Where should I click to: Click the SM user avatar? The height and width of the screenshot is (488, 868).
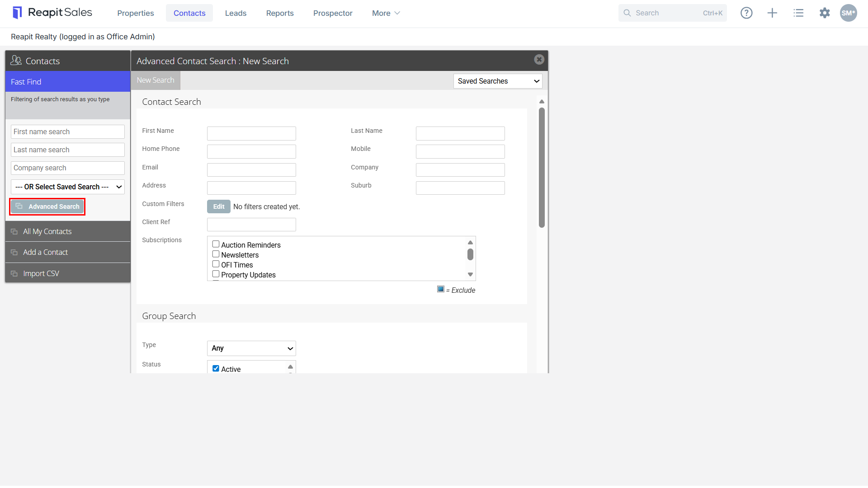click(848, 13)
